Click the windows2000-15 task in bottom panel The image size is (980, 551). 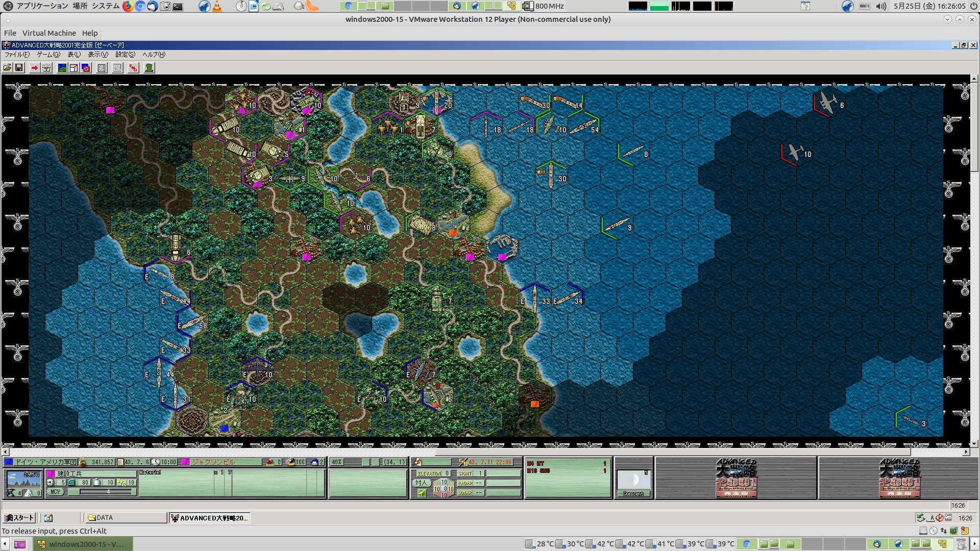(x=83, y=544)
